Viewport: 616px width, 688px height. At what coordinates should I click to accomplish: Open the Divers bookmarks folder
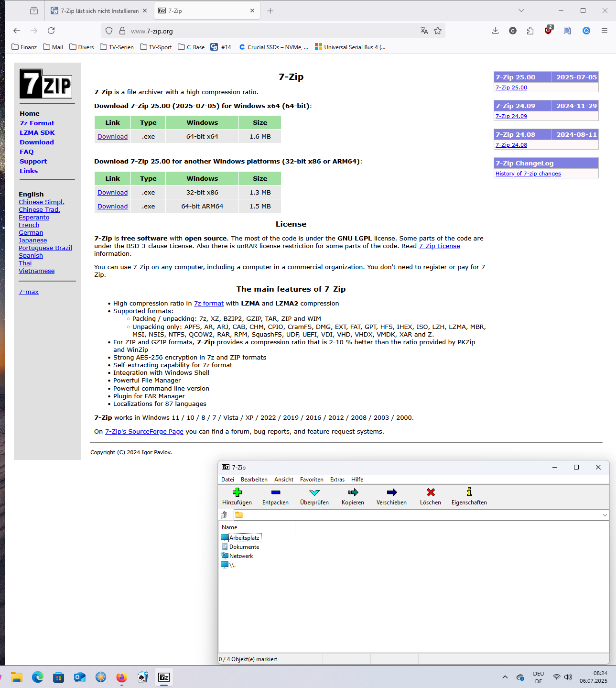click(x=82, y=47)
